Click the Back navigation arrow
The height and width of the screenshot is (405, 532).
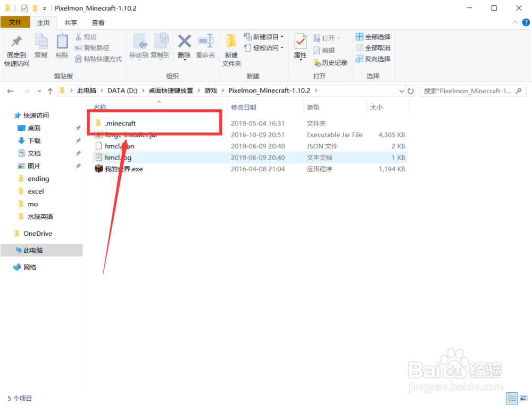pos(11,91)
